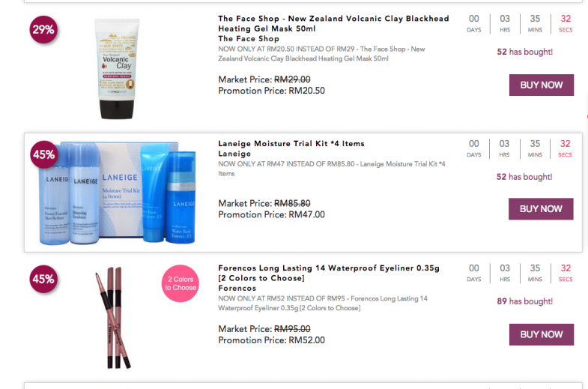Open the New Zealand Volcanic Clay Blackhead title
588x389 pixels.
[x=333, y=23]
